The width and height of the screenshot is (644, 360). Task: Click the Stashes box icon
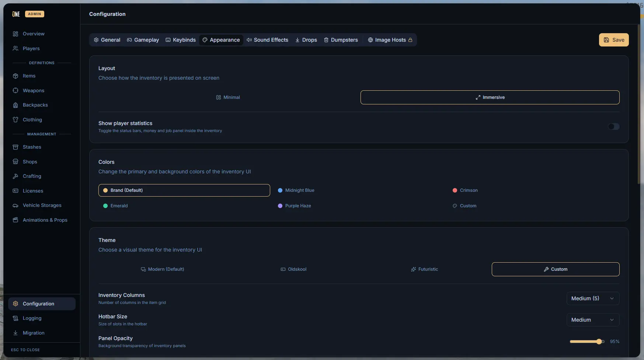point(15,147)
